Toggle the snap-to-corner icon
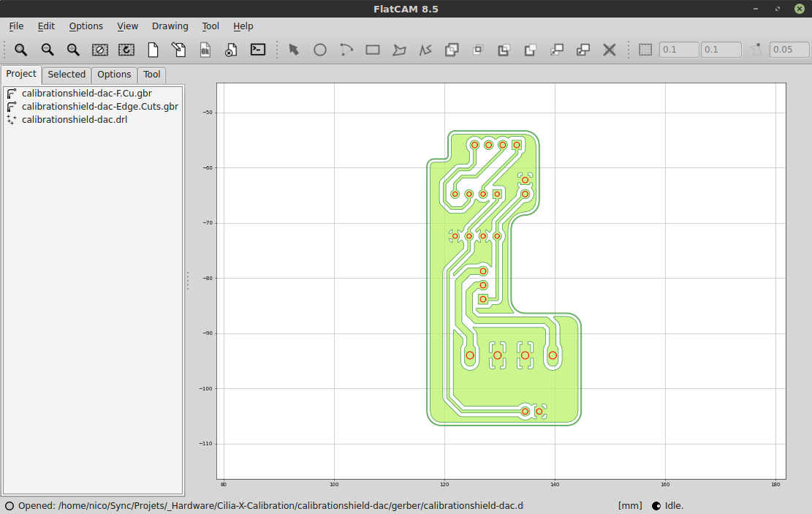812x514 pixels. coord(756,50)
